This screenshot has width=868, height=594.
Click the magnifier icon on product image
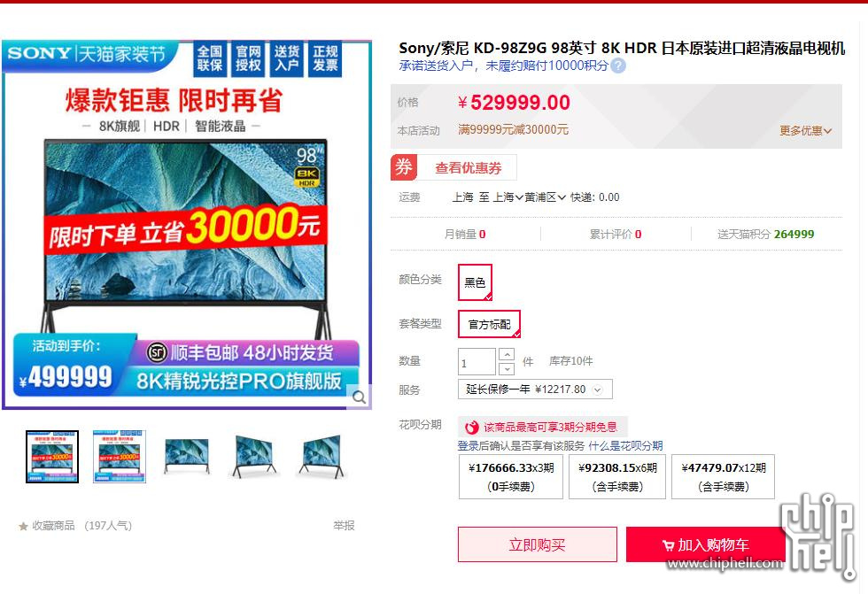click(x=359, y=397)
